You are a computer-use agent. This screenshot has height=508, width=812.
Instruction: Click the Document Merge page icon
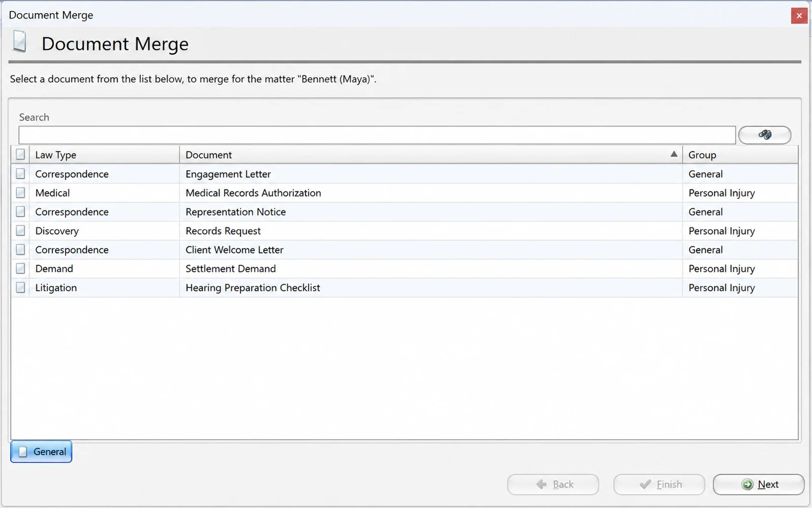tap(20, 42)
